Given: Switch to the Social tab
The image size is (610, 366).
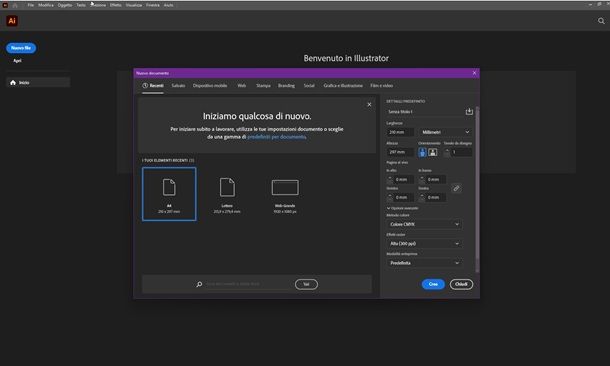Looking at the screenshot, I should pos(309,86).
